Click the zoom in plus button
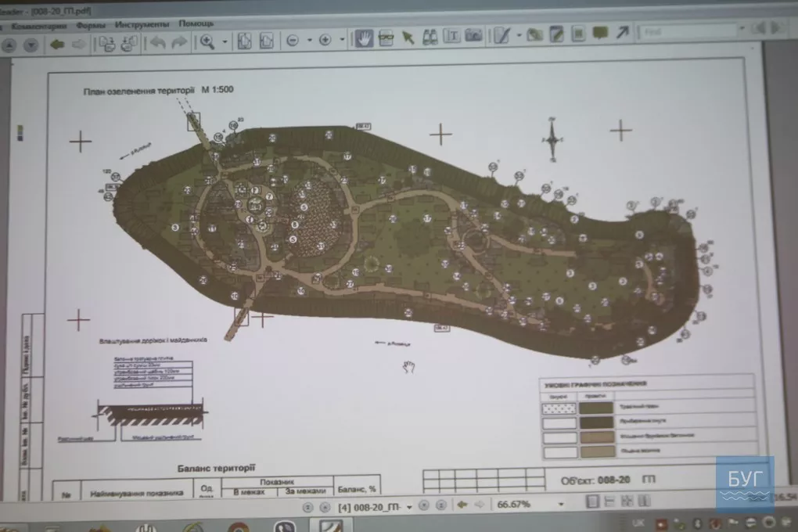 325,40
